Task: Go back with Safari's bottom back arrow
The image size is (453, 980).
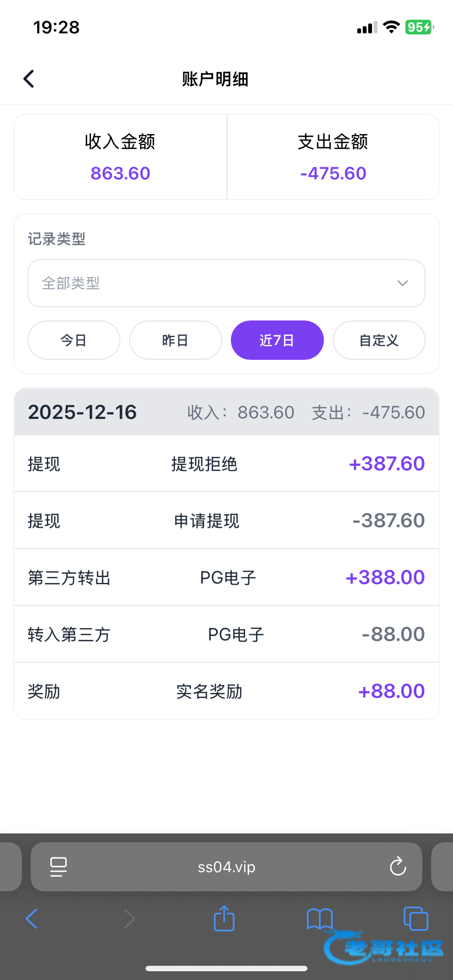Action: (32, 918)
